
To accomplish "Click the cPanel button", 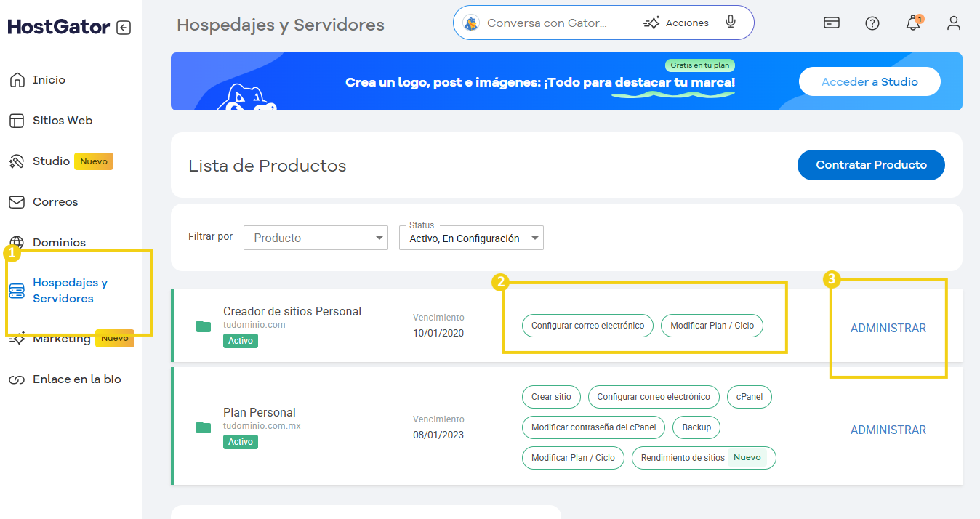I will [750, 397].
